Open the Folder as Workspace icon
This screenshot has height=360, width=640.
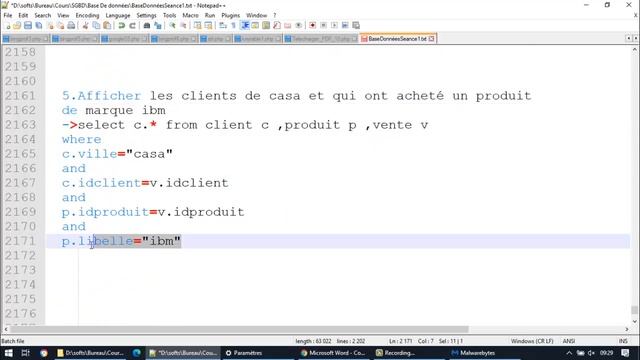tap(288, 25)
